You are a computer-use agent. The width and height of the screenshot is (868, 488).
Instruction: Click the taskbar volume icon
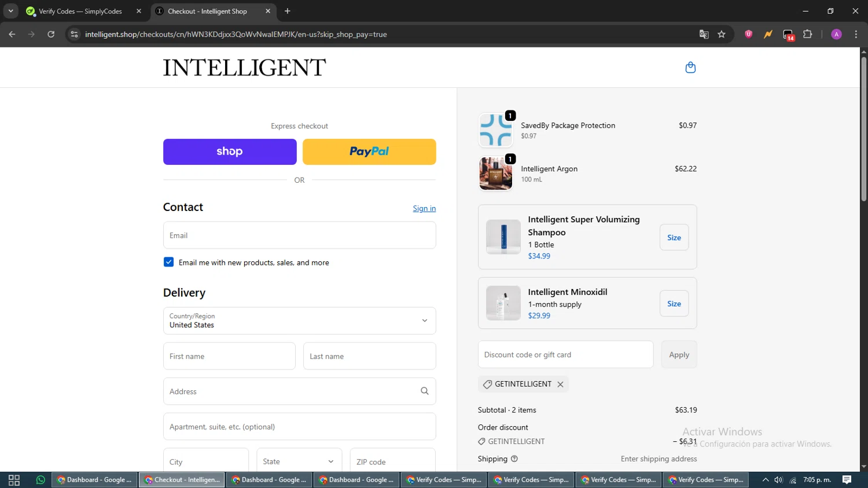point(779,480)
